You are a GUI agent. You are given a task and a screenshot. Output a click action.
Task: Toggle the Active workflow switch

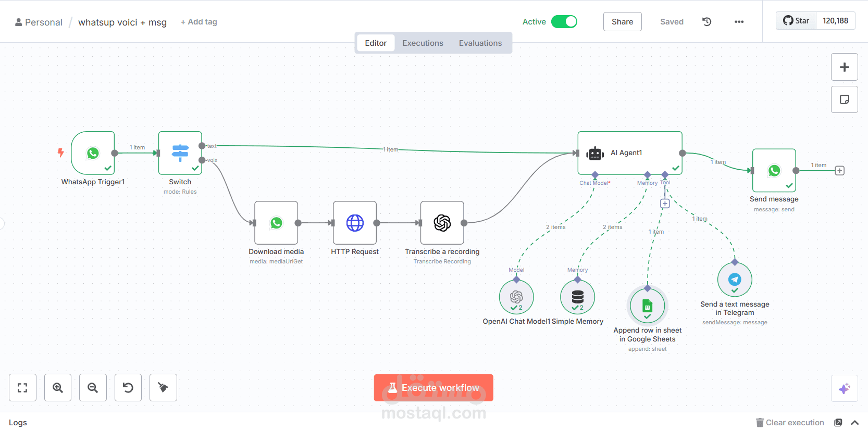(564, 21)
